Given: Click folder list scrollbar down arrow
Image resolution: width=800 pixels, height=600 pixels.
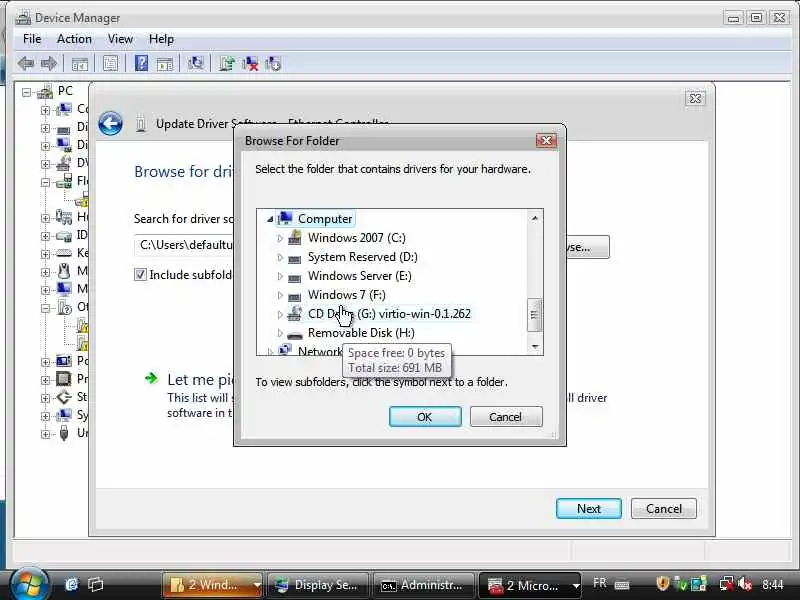Looking at the screenshot, I should 535,346.
